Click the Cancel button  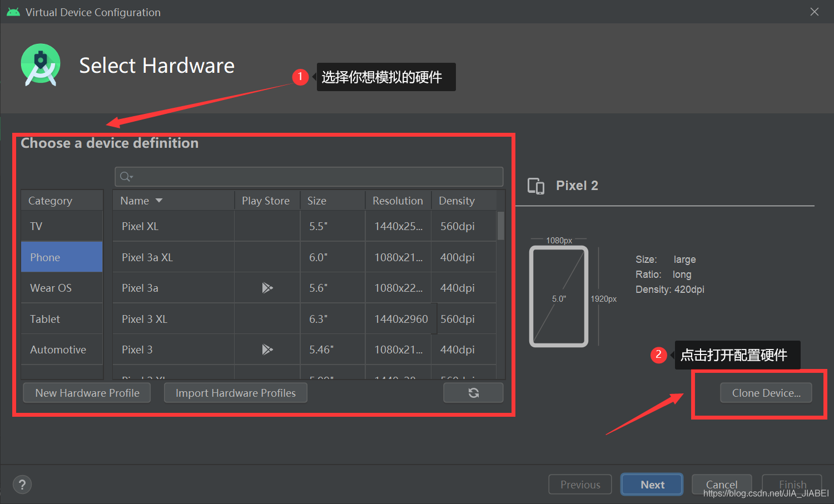[x=722, y=485]
